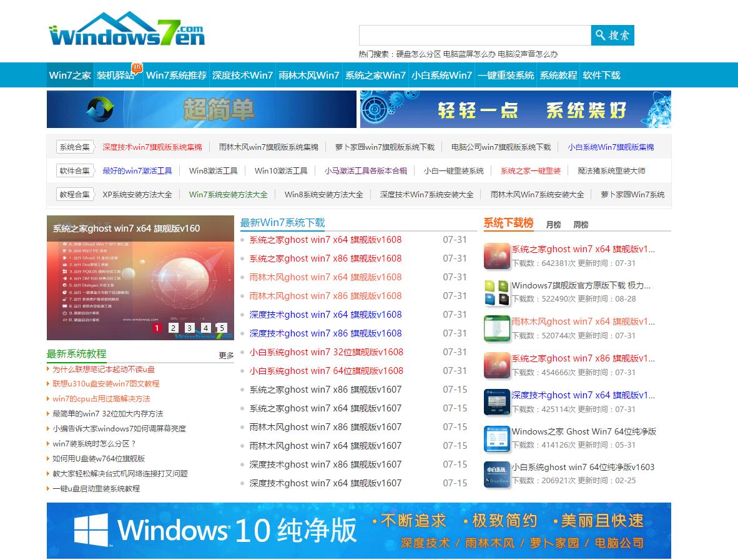Open the 装机驿站 navigation menu item
This screenshot has width=738, height=560.
pos(116,76)
